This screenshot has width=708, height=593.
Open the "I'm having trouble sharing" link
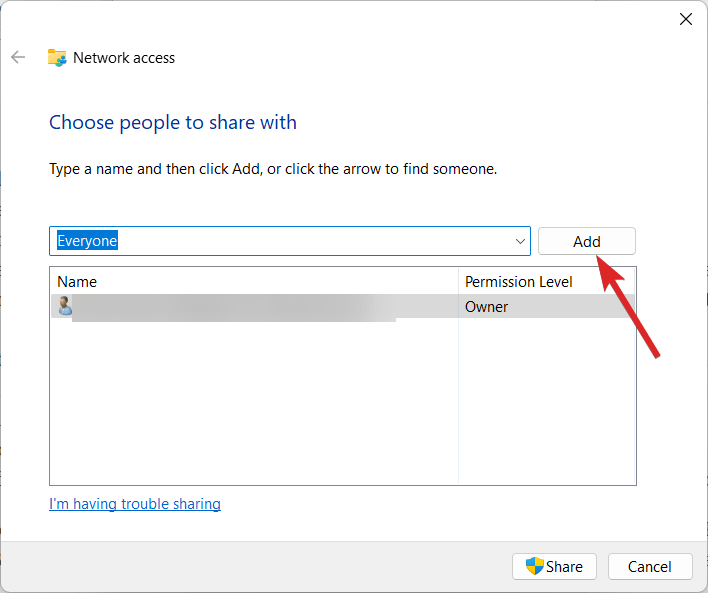[x=135, y=504]
